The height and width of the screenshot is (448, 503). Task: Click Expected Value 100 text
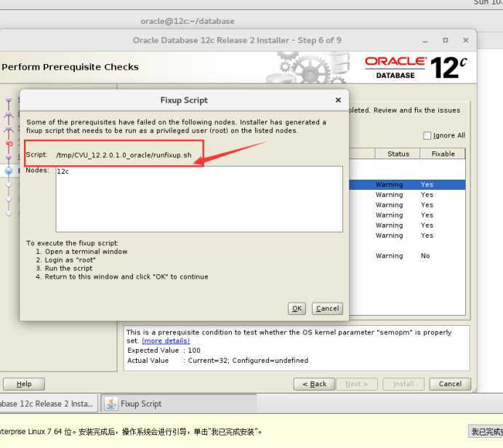coord(164,350)
